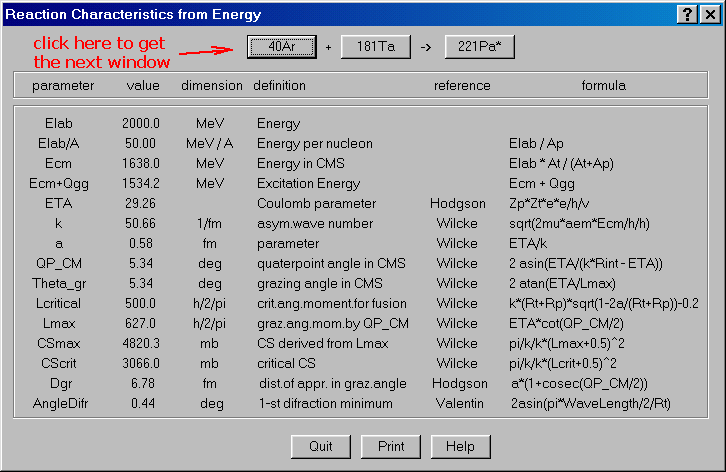The height and width of the screenshot is (472, 726).
Task: Click the 'parameter' column header
Action: [x=63, y=86]
